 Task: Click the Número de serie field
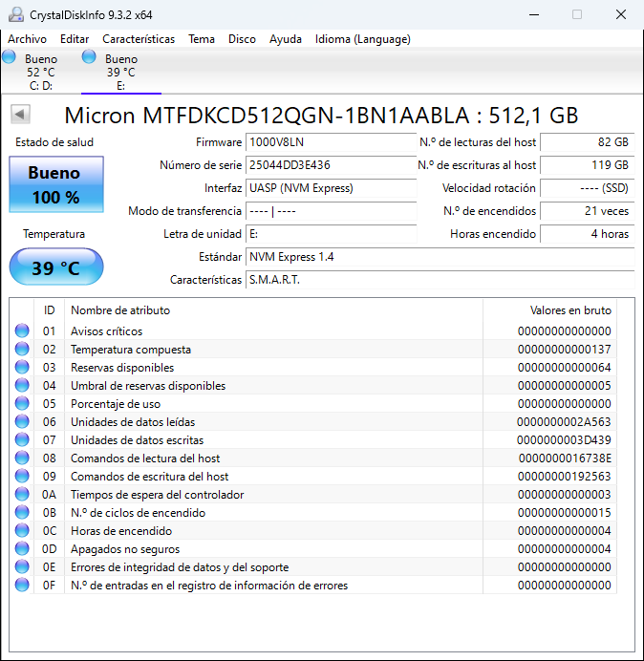331,165
